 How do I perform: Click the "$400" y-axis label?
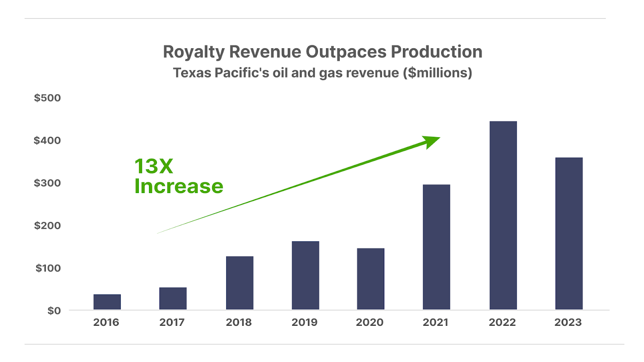click(x=47, y=140)
